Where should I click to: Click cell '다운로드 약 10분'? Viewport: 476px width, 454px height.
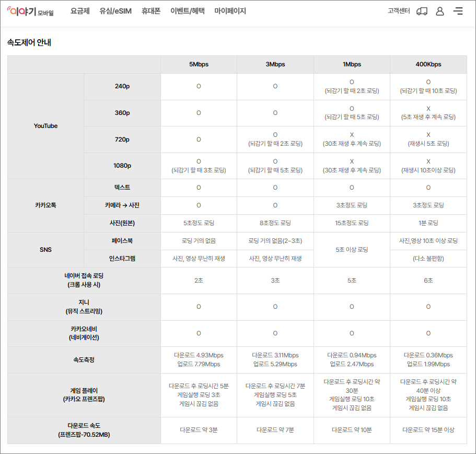(x=352, y=430)
